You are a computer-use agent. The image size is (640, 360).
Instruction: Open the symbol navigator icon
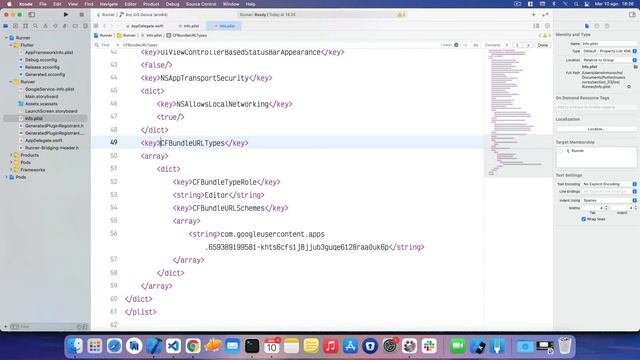pos(25,26)
